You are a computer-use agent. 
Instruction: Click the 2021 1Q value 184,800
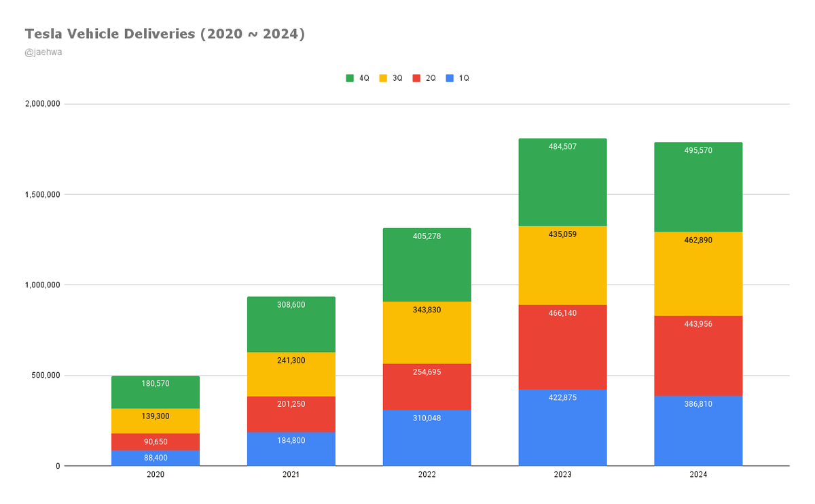[x=291, y=440]
